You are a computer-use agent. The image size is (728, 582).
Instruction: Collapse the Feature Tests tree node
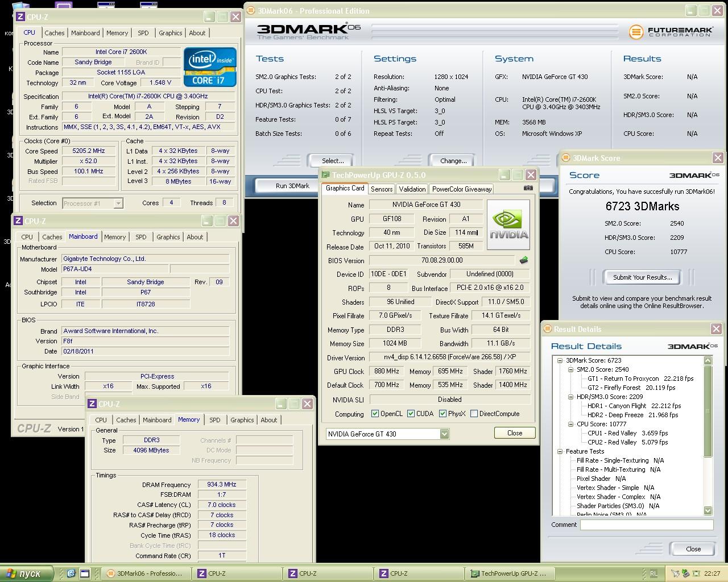pyautogui.click(x=560, y=451)
